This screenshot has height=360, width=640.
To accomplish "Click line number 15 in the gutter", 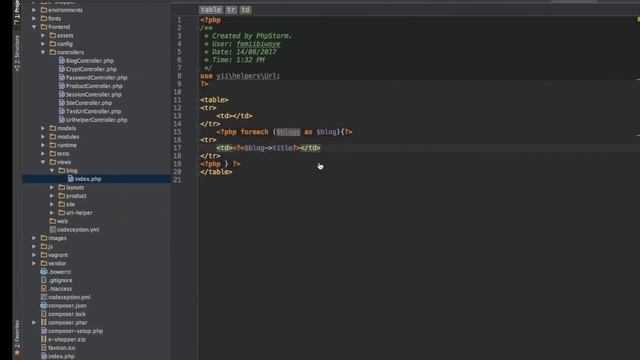I will click(177, 132).
